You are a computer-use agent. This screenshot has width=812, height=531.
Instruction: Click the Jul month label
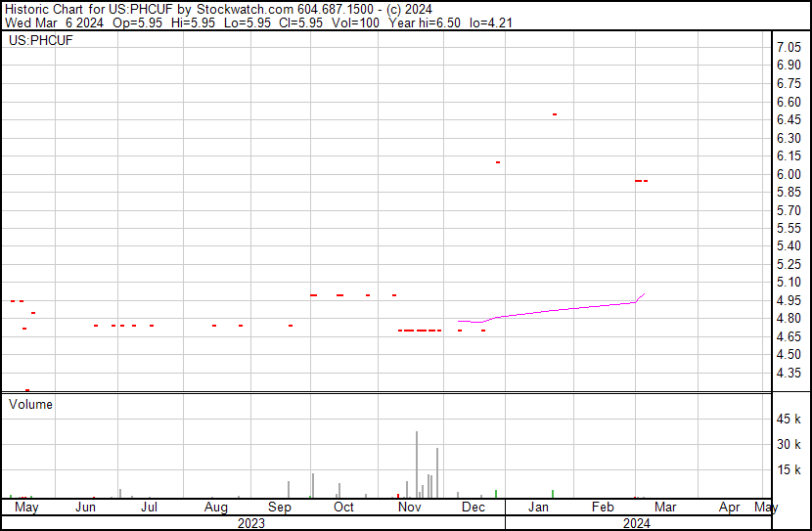pyautogui.click(x=149, y=507)
